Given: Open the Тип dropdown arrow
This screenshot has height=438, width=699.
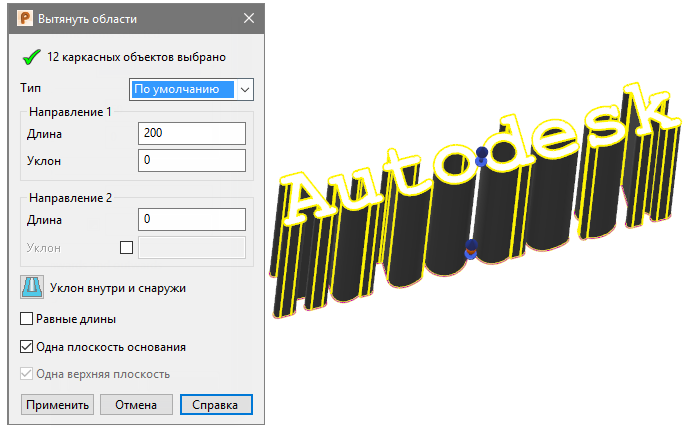Looking at the screenshot, I should pos(245,90).
